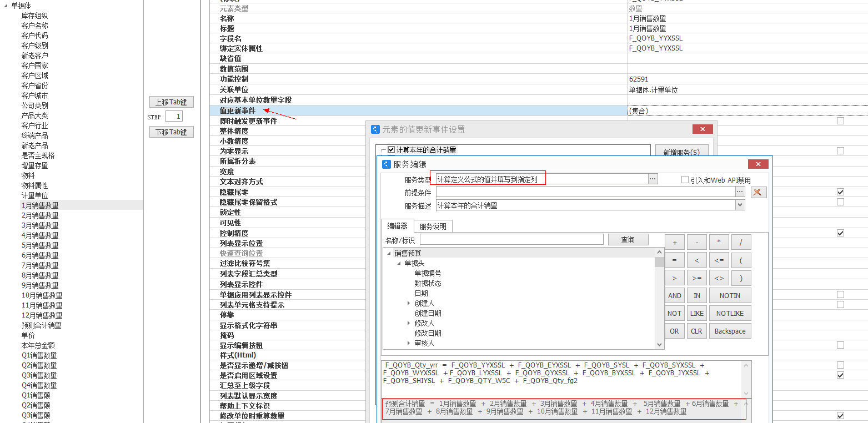Enable 引入和Web API禁用 checkbox

point(685,180)
